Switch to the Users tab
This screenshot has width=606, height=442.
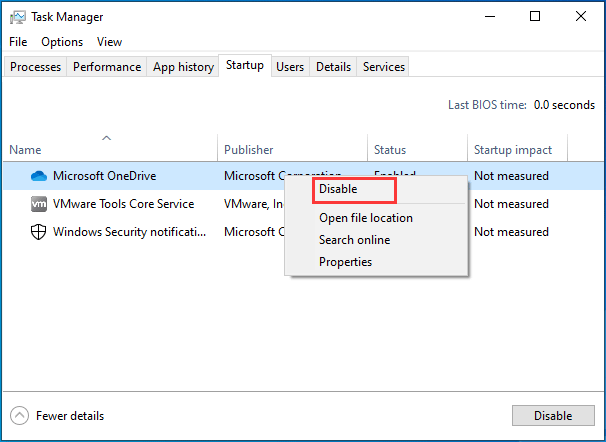(290, 67)
